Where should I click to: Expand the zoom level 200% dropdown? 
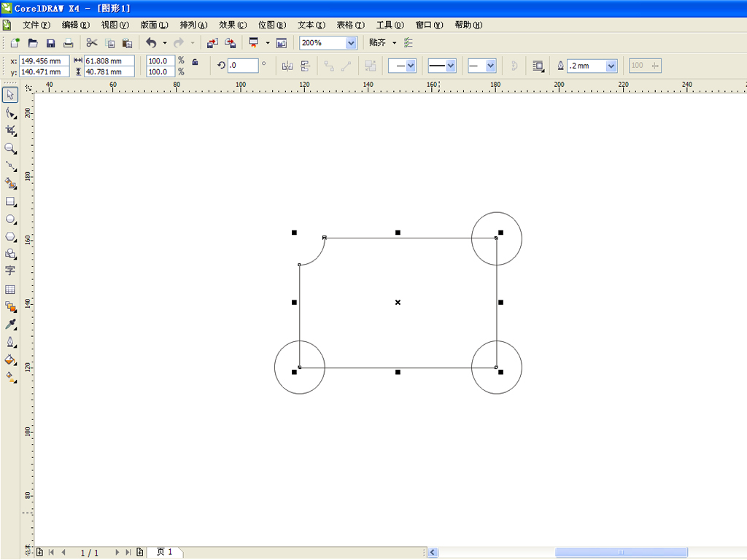click(x=351, y=43)
